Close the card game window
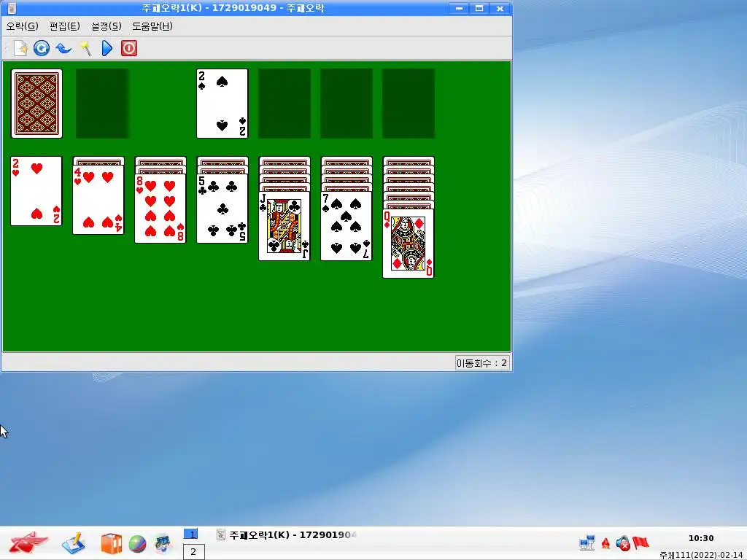Screen dimensions: 747x560 [x=500, y=8]
